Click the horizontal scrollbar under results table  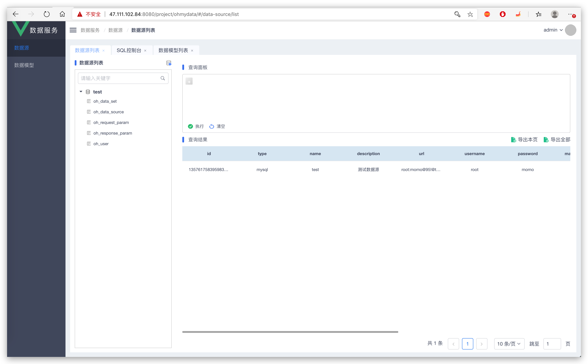(x=290, y=332)
